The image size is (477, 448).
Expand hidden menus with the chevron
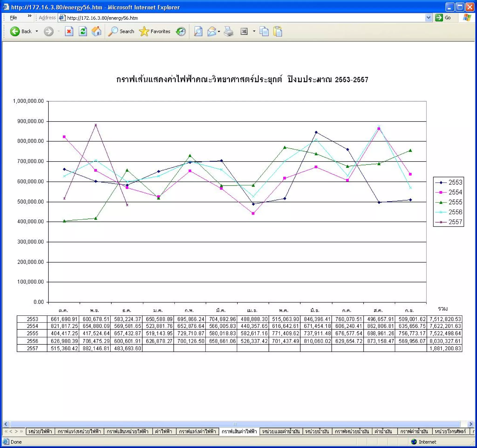click(x=30, y=16)
